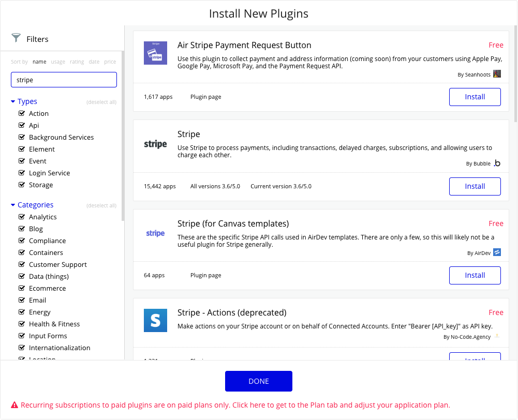Click '64 apps' usage count
The width and height of the screenshot is (518, 420).
pos(154,275)
